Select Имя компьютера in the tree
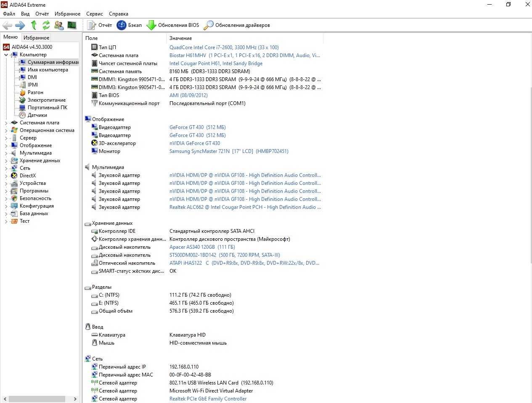This screenshot has height=403, width=532. [48, 70]
